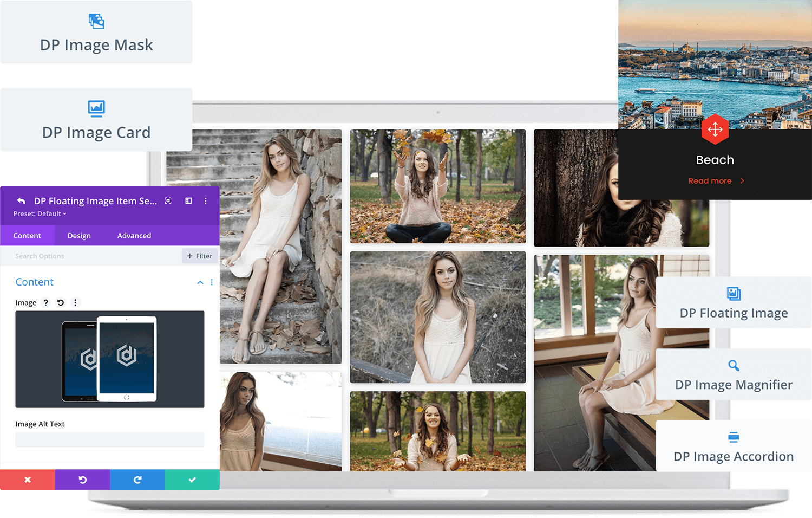Click the DP Floating Image icon
Screen dimensions: 812x518
tap(734, 294)
